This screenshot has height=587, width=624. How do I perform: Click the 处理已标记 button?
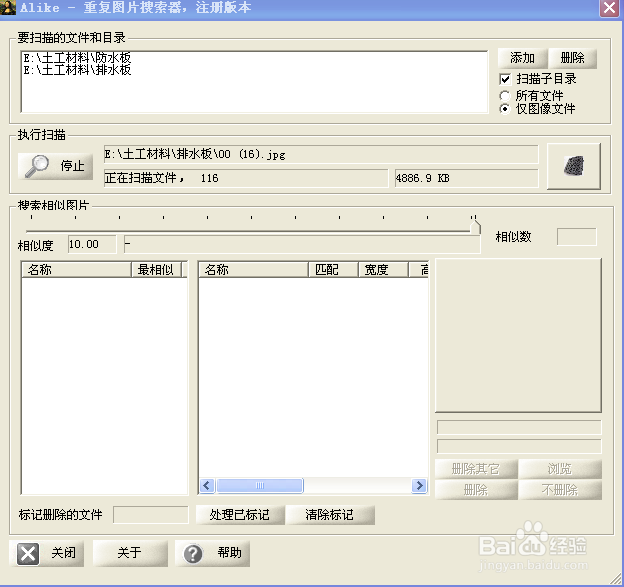[x=240, y=515]
